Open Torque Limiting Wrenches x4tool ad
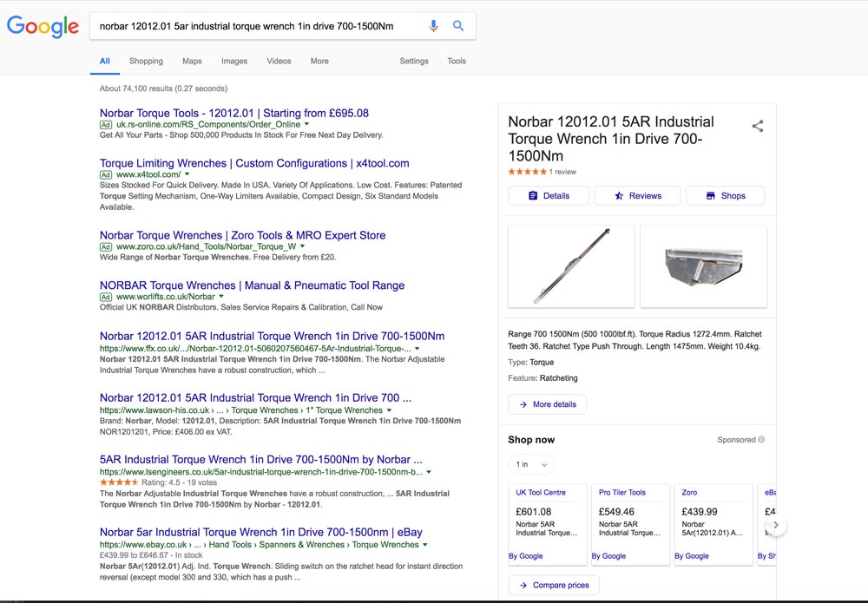The width and height of the screenshot is (868, 603). coord(254,163)
